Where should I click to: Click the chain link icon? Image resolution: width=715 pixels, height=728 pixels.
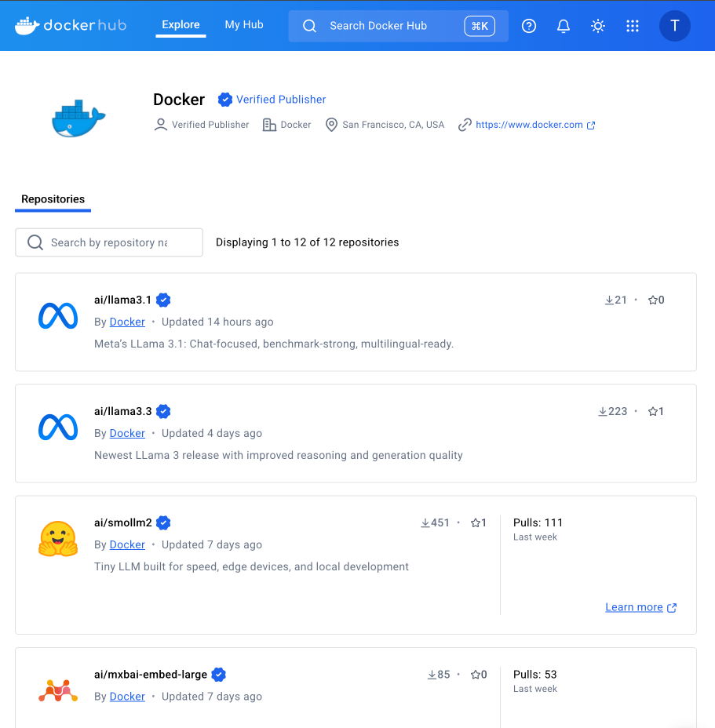[465, 125]
